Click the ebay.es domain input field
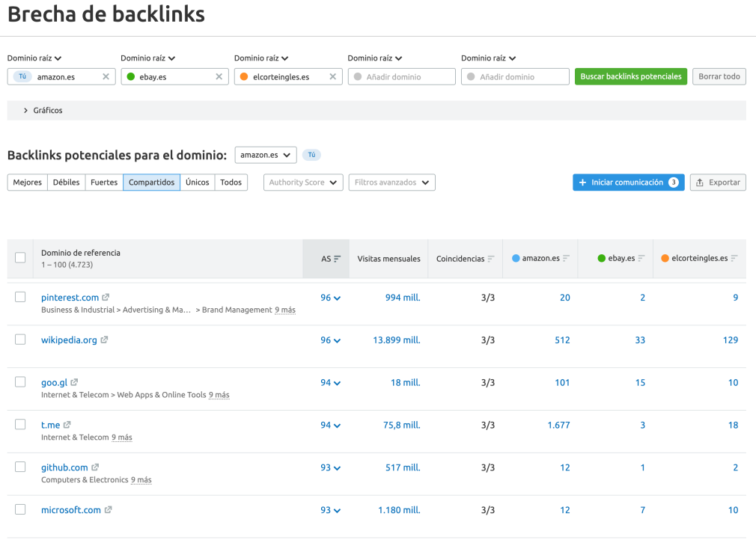The image size is (756, 540). click(x=174, y=76)
